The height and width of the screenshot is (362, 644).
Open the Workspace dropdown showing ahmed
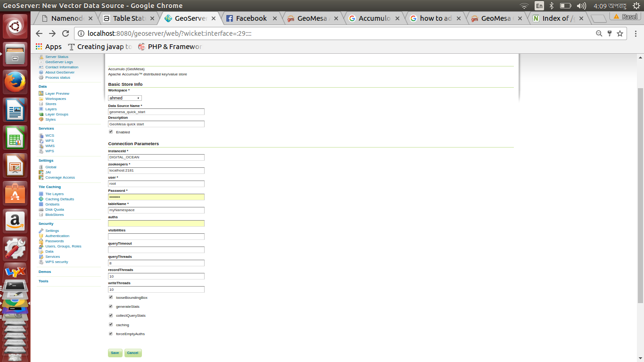point(125,98)
